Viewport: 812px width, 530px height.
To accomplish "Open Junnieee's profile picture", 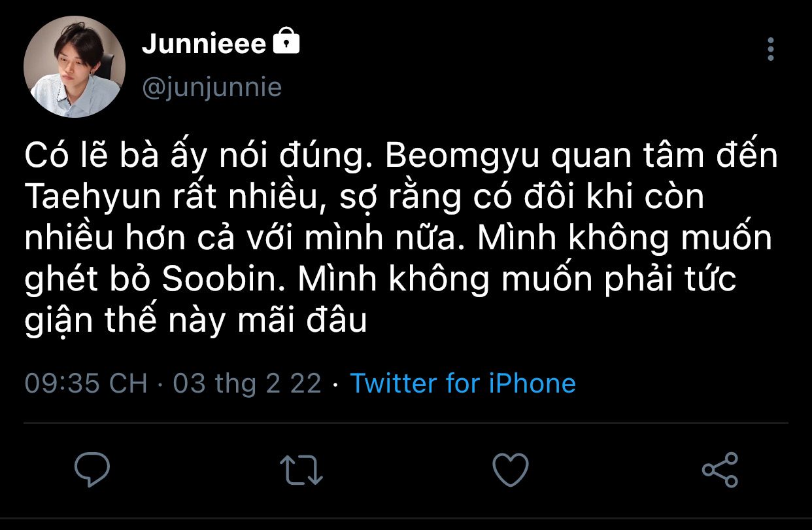I will (74, 67).
